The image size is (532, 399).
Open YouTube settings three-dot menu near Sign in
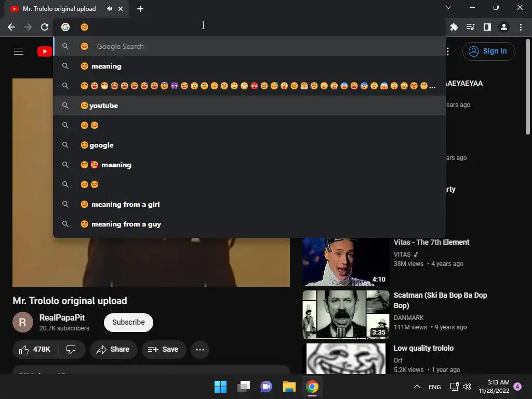pyautogui.click(x=448, y=51)
